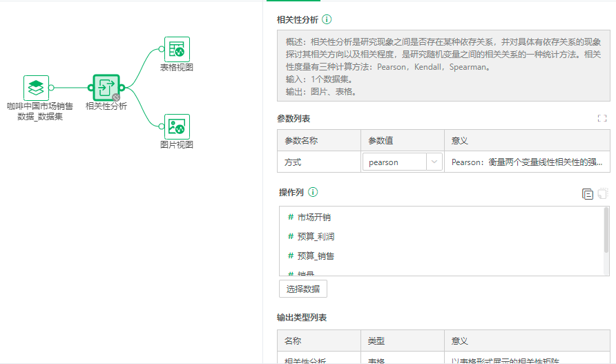The image size is (616, 364).
Task: Click the status badge on 相关性分析 node
Action: tap(116, 97)
